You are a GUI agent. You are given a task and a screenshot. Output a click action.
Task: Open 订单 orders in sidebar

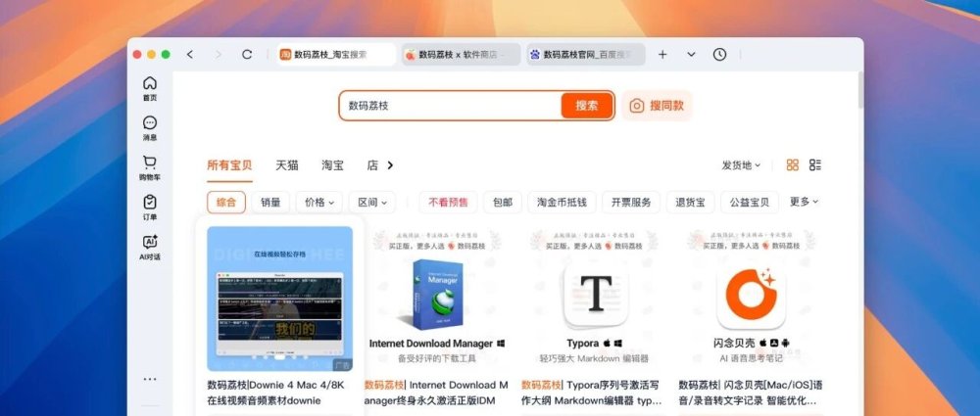[x=149, y=208]
